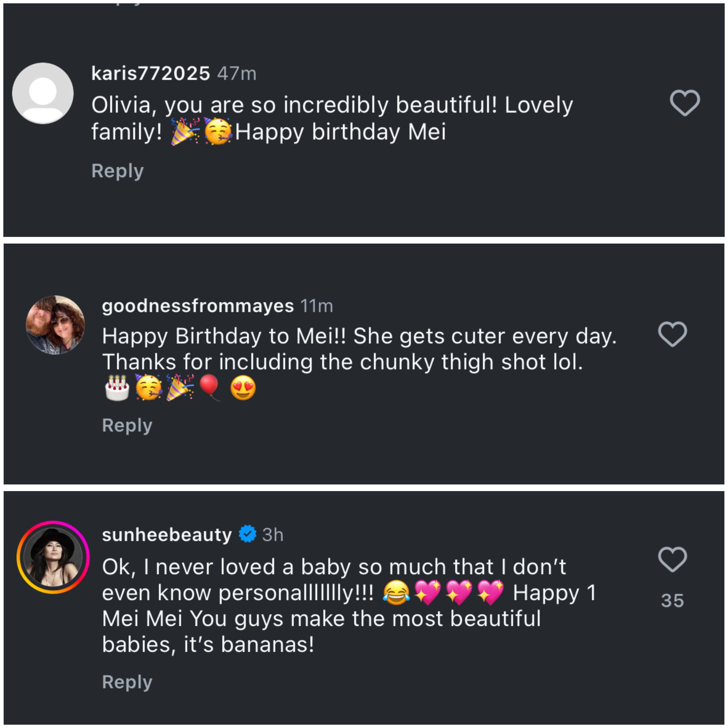Like the comment by karis772025
The height and width of the screenshot is (728, 728).
[x=684, y=103]
